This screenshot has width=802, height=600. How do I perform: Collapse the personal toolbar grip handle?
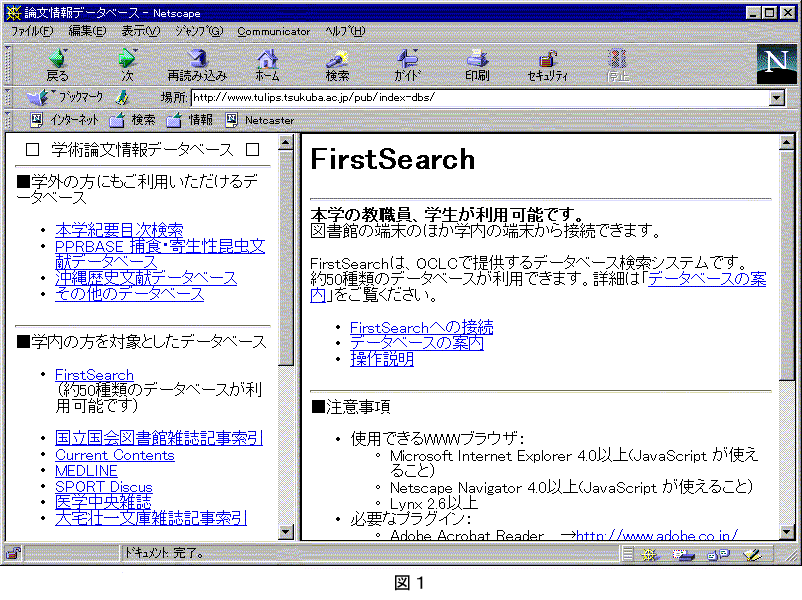tap(8, 120)
